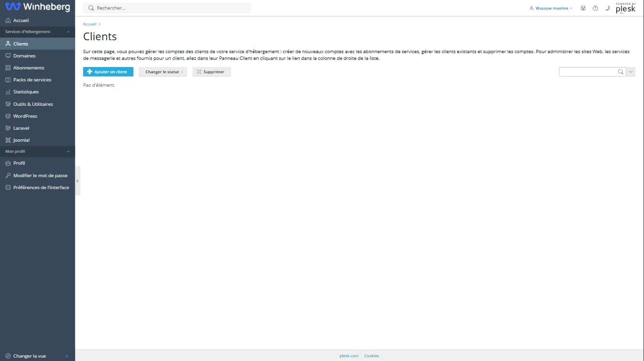Expand the list search filter arrow
644x361 pixels.
[x=631, y=72]
